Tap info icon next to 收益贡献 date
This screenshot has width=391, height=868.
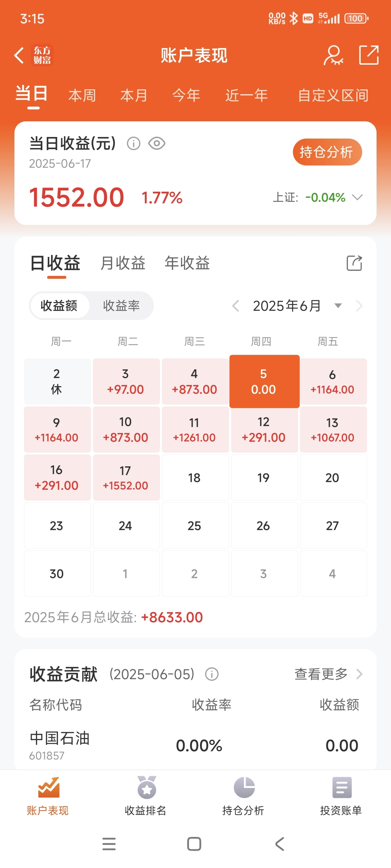click(x=212, y=674)
